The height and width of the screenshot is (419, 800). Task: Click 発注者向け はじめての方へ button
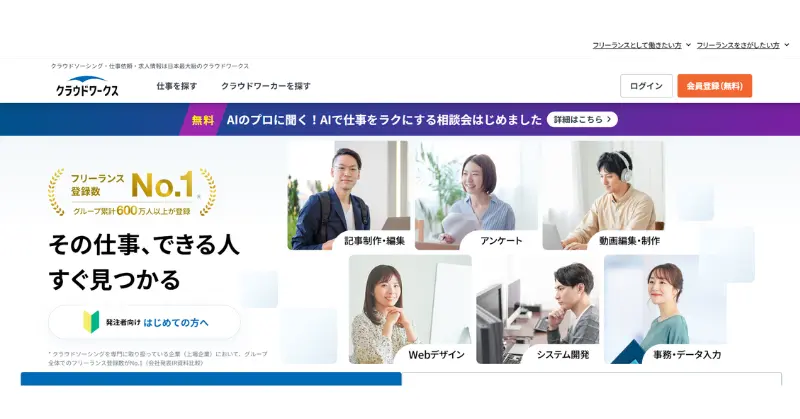tap(144, 322)
